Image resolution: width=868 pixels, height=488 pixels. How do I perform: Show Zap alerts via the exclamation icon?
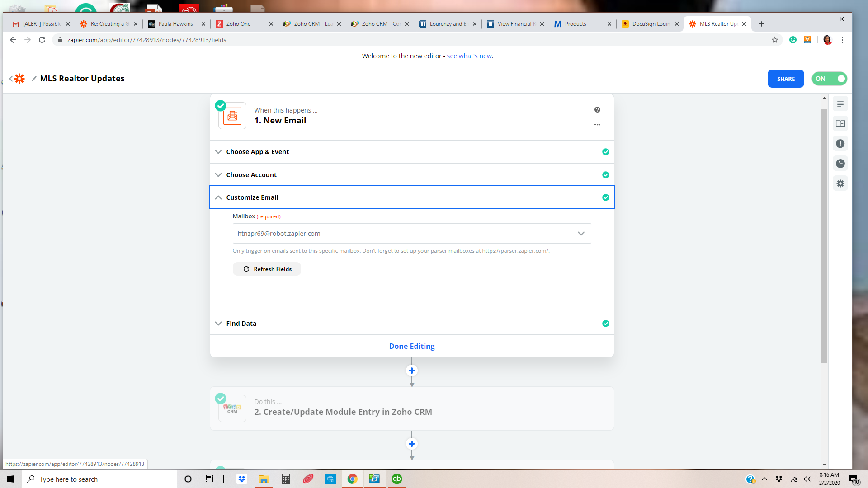840,144
